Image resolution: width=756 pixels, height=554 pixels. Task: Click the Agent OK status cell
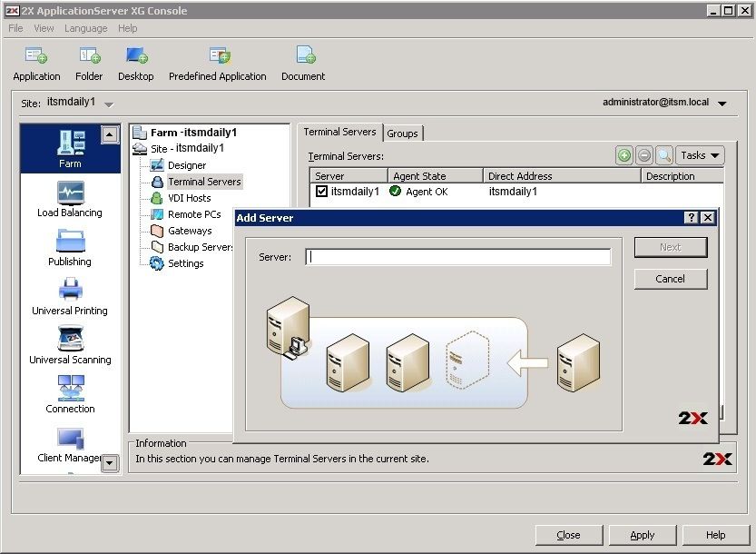[419, 192]
